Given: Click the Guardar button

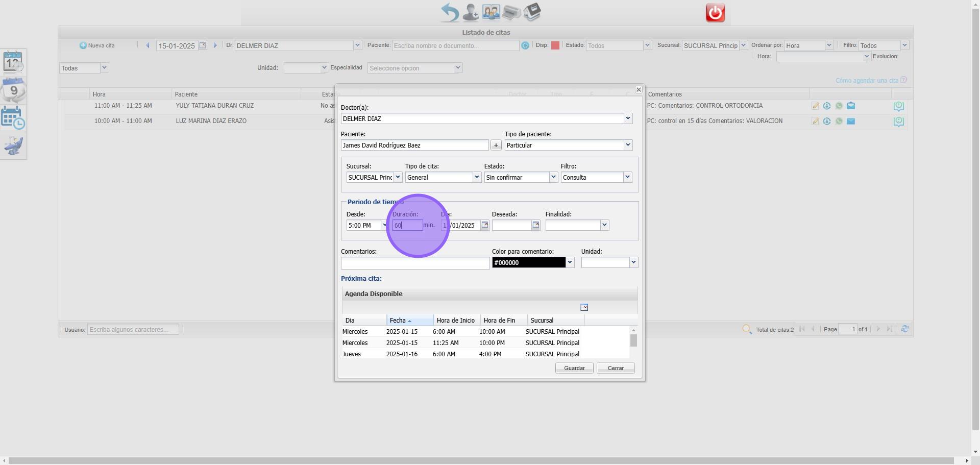Looking at the screenshot, I should point(574,368).
